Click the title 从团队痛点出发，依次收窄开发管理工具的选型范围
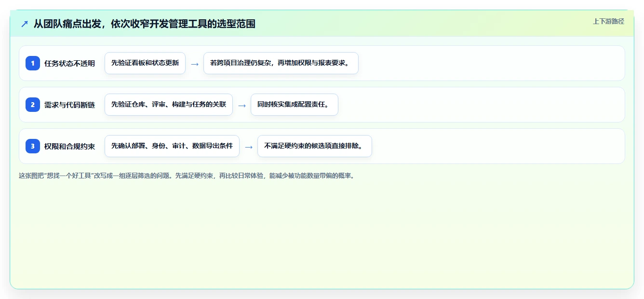 (x=144, y=24)
